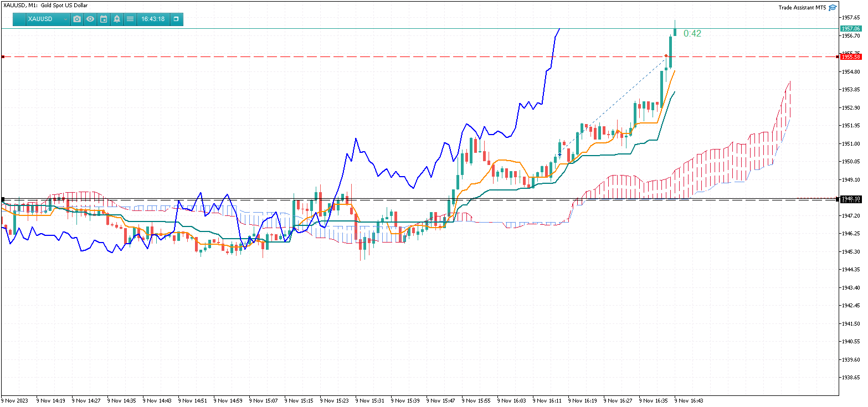Screen dimensions: 868x407
Task: Toggle the eye visibility button in the panel
Action: tap(90, 19)
